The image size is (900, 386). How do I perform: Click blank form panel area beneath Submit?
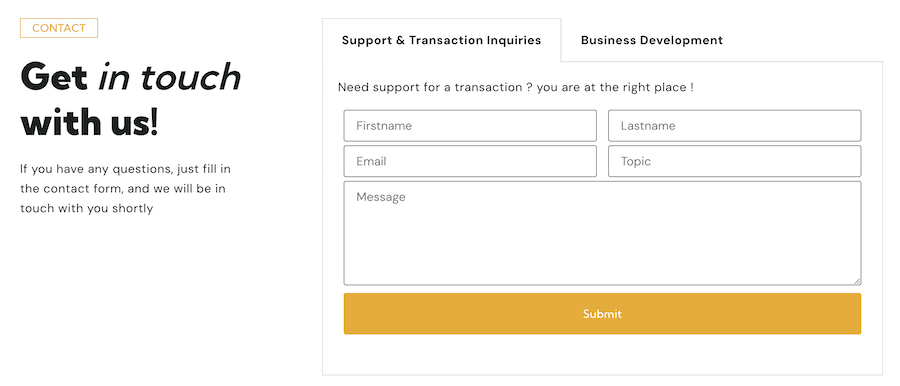click(602, 355)
